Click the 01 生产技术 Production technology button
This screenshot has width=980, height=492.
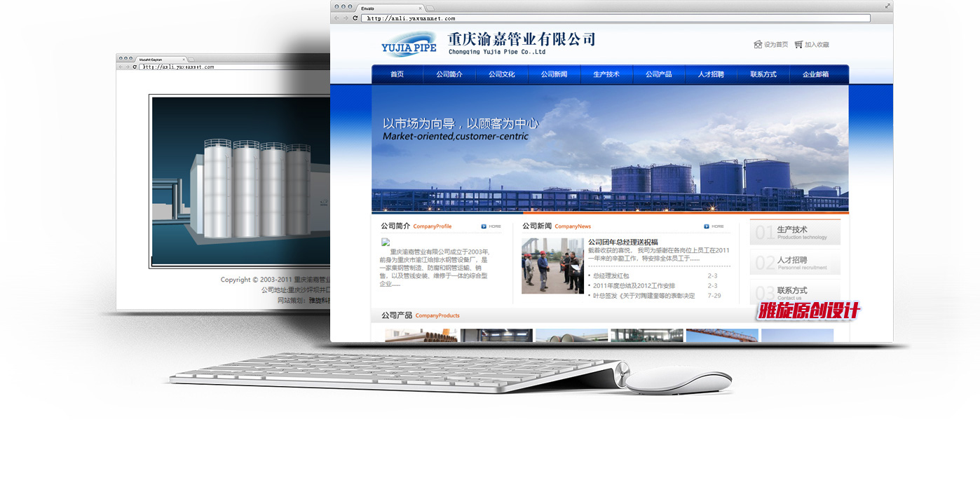[x=795, y=233]
